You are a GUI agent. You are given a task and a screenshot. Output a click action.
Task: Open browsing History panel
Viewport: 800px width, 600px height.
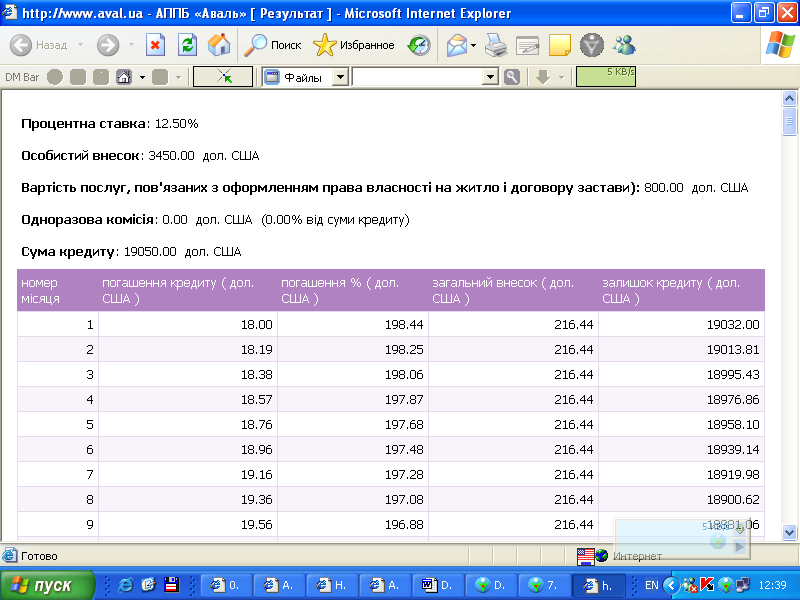point(420,45)
